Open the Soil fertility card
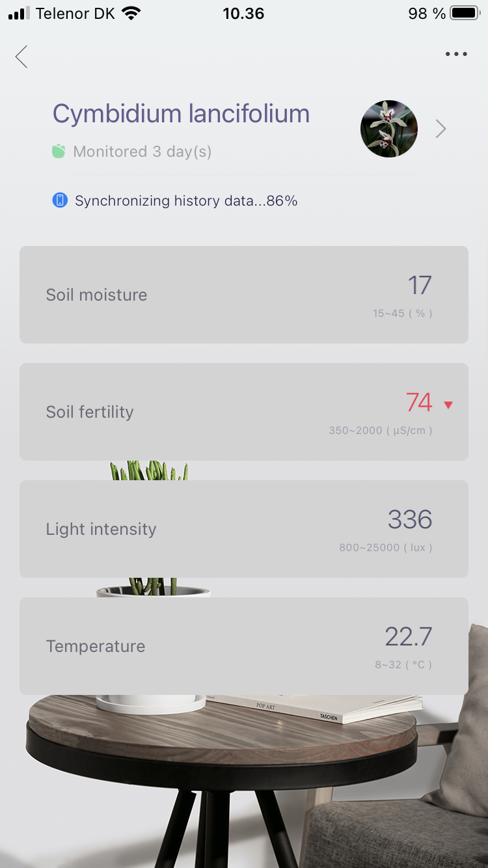The height and width of the screenshot is (868, 488). click(244, 412)
